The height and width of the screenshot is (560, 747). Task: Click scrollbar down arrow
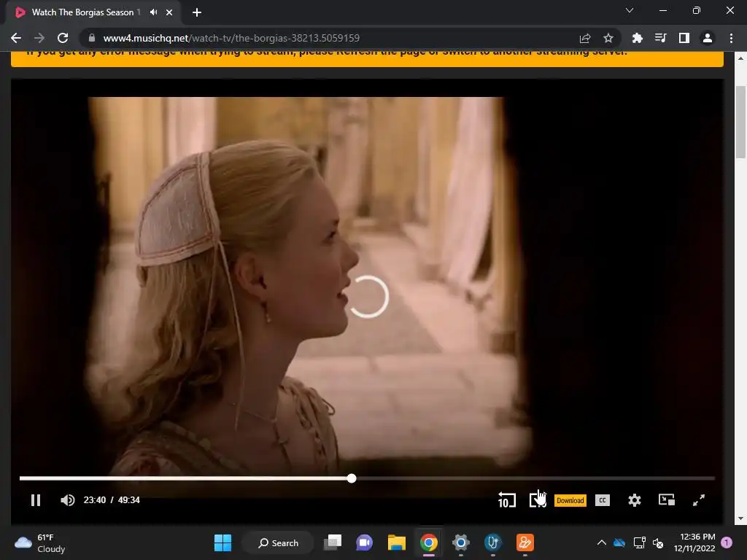point(740,518)
